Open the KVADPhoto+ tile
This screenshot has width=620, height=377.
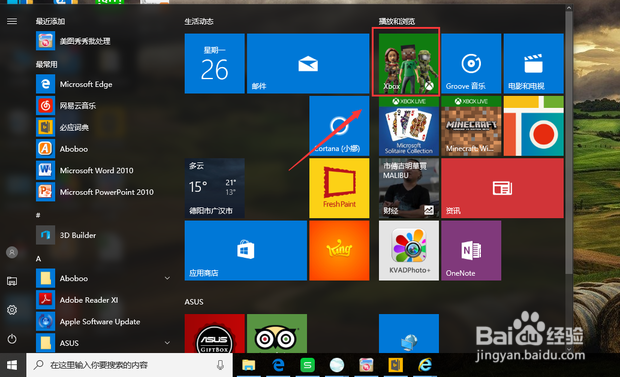pos(408,250)
